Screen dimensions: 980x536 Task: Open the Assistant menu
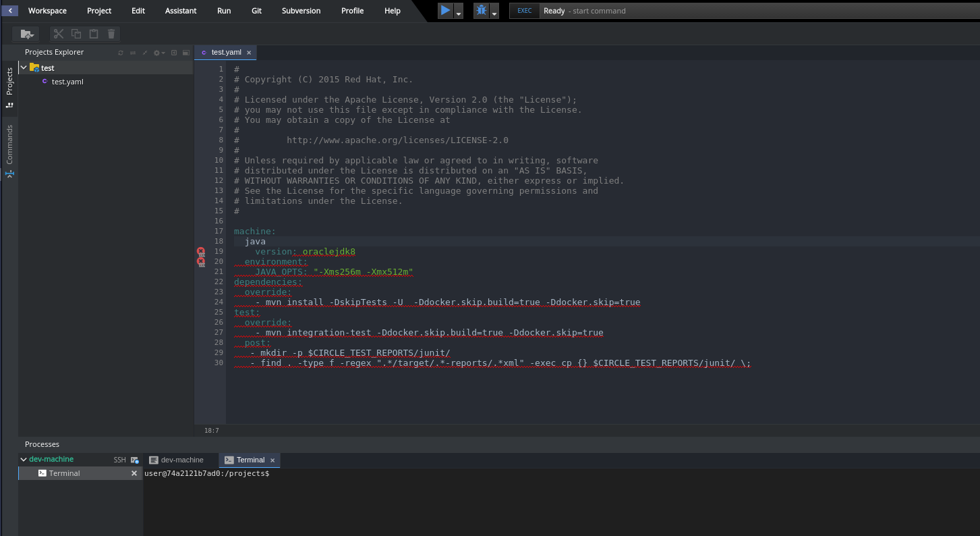point(180,10)
